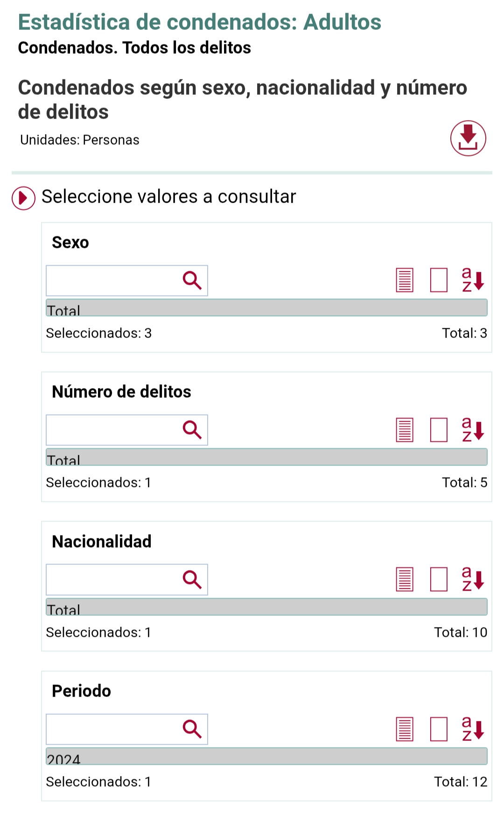Search within Número de delitos magnifier
Viewport: 504px width, 817px height.
[192, 430]
